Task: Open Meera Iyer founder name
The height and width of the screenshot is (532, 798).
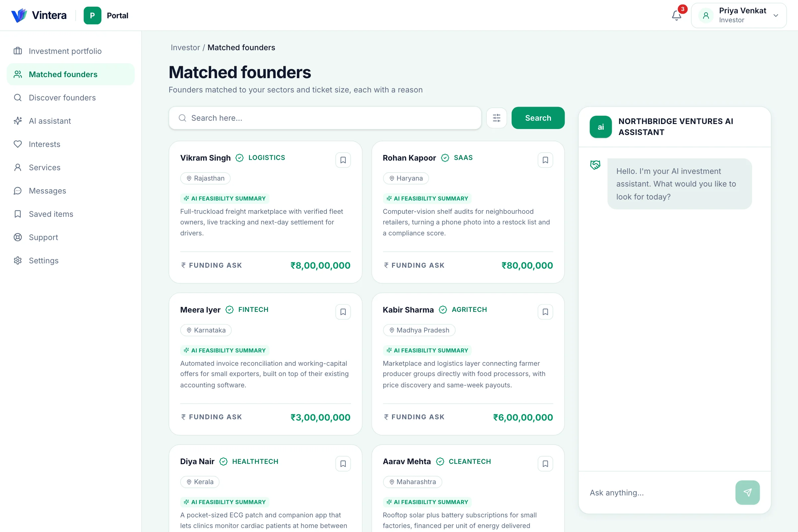Action: [200, 310]
